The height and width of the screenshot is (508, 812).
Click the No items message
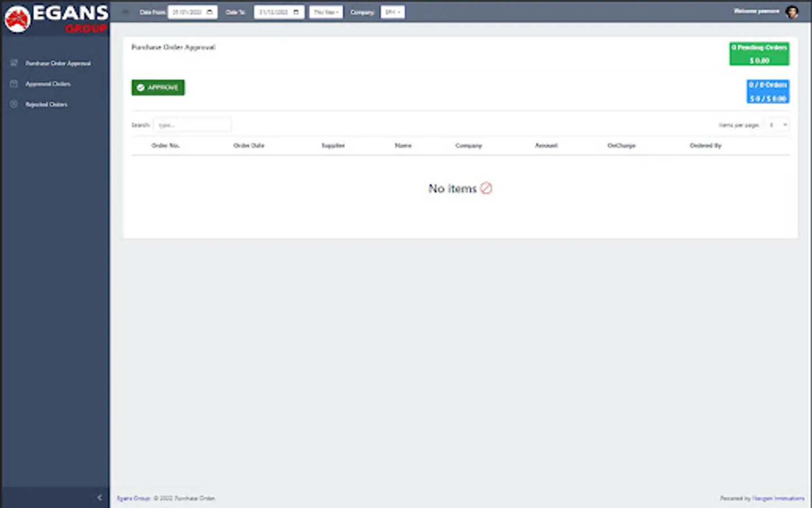460,189
